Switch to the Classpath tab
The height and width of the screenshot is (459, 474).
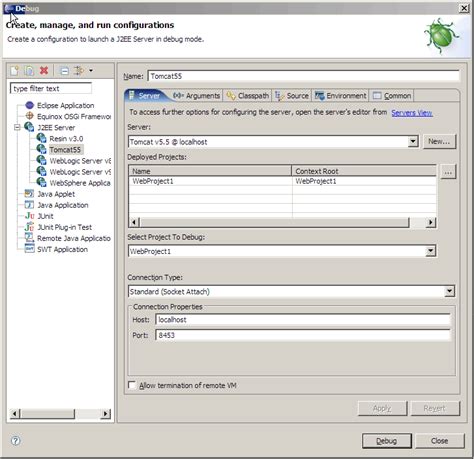click(248, 96)
